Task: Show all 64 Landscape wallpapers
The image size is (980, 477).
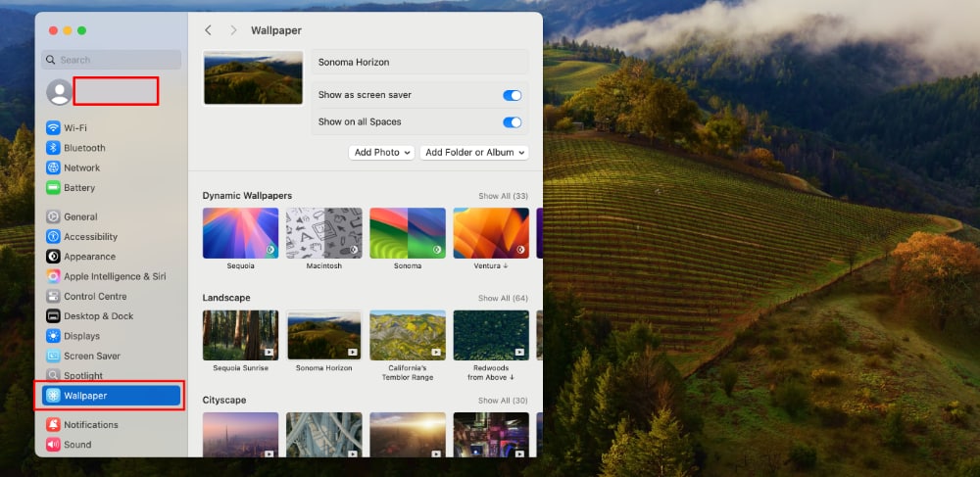Action: pos(503,299)
